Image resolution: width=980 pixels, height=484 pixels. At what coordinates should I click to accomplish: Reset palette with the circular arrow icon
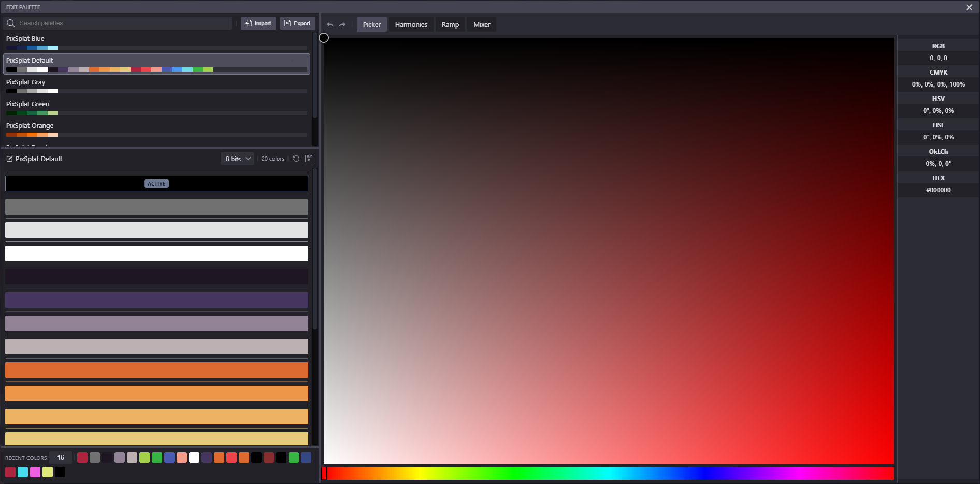coord(296,159)
